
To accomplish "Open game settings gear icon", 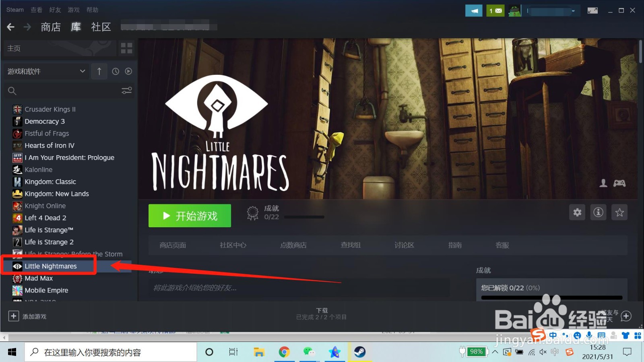I will (577, 212).
